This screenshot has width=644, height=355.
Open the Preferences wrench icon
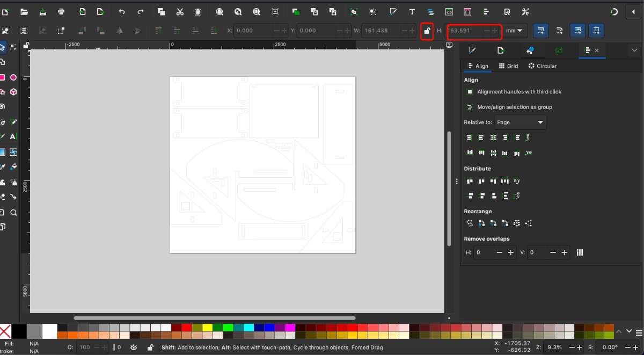[525, 12]
